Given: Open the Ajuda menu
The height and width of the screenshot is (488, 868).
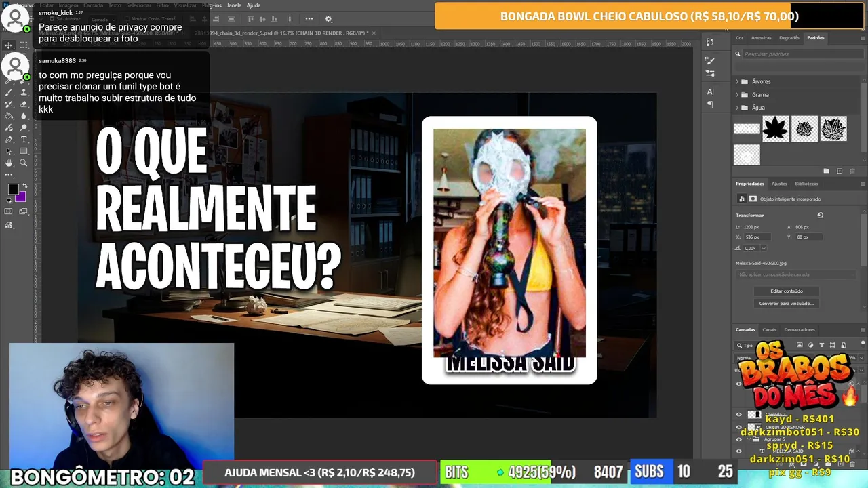Looking at the screenshot, I should 254,5.
